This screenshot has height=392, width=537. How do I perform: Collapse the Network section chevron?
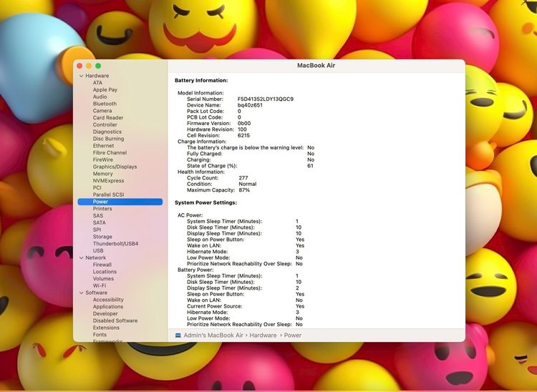coord(82,258)
